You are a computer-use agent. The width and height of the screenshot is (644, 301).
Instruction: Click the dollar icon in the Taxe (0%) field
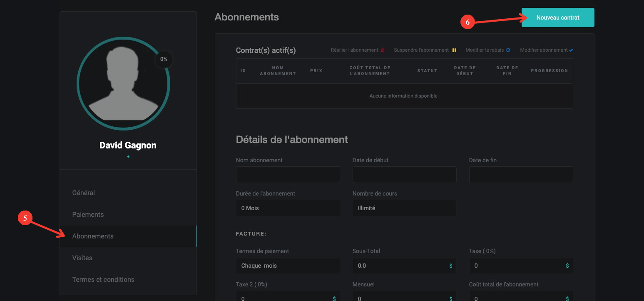[567, 266]
